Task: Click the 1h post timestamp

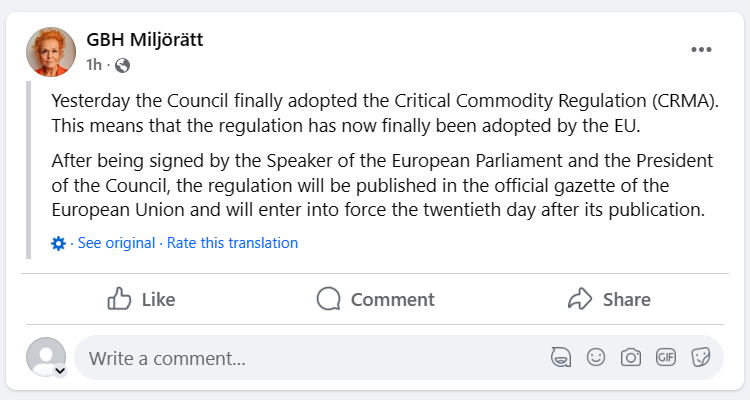Action: pos(94,66)
